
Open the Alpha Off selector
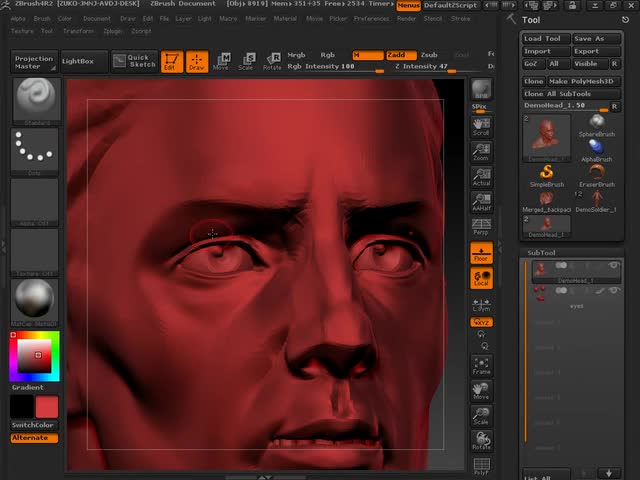click(35, 202)
